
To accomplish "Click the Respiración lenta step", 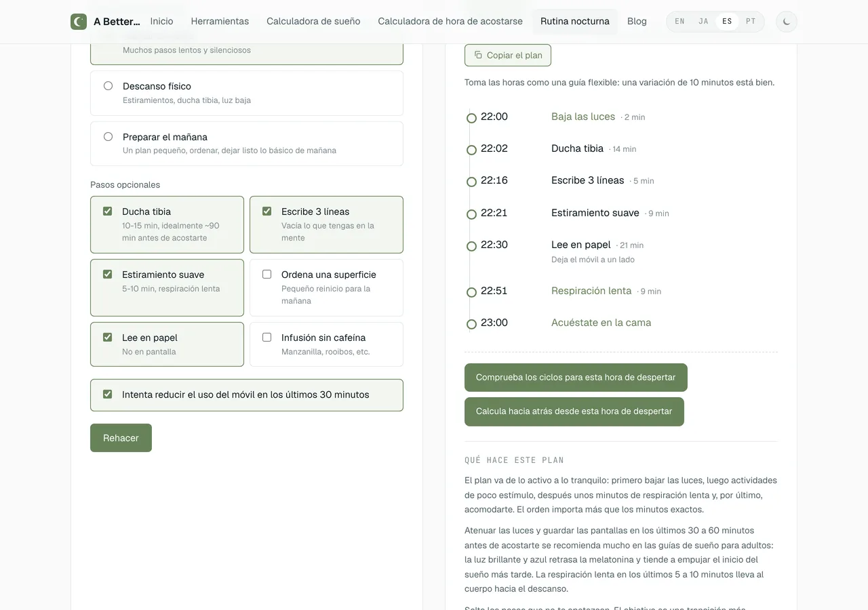I will [x=591, y=291].
